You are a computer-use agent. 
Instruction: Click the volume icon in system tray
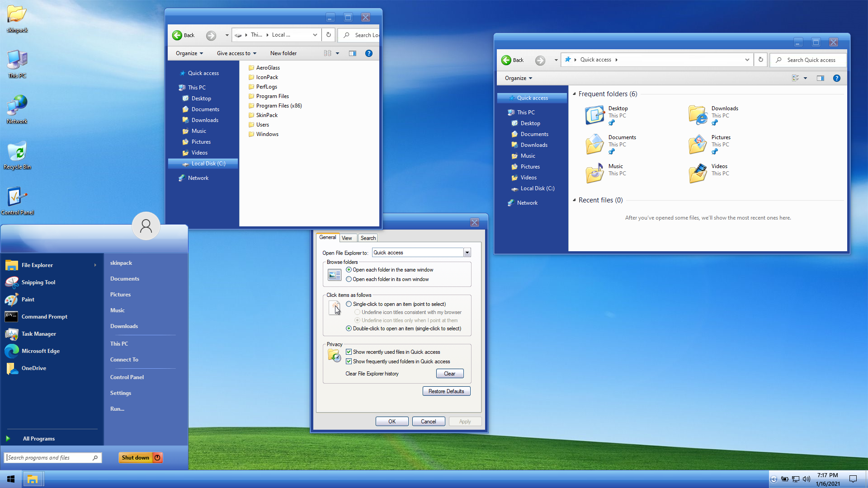click(x=806, y=479)
